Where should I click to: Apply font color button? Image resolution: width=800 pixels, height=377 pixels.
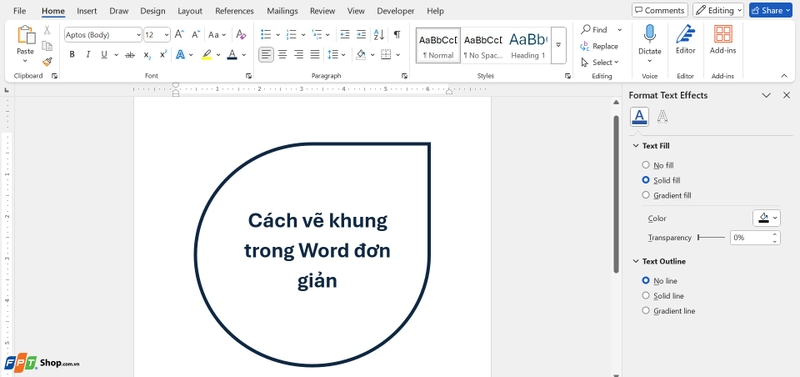[232, 55]
